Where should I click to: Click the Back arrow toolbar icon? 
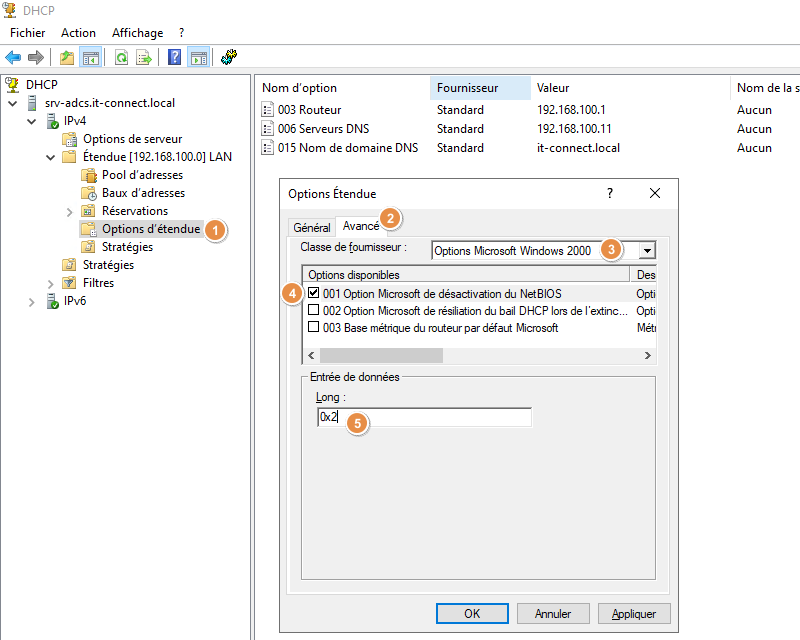(13, 57)
